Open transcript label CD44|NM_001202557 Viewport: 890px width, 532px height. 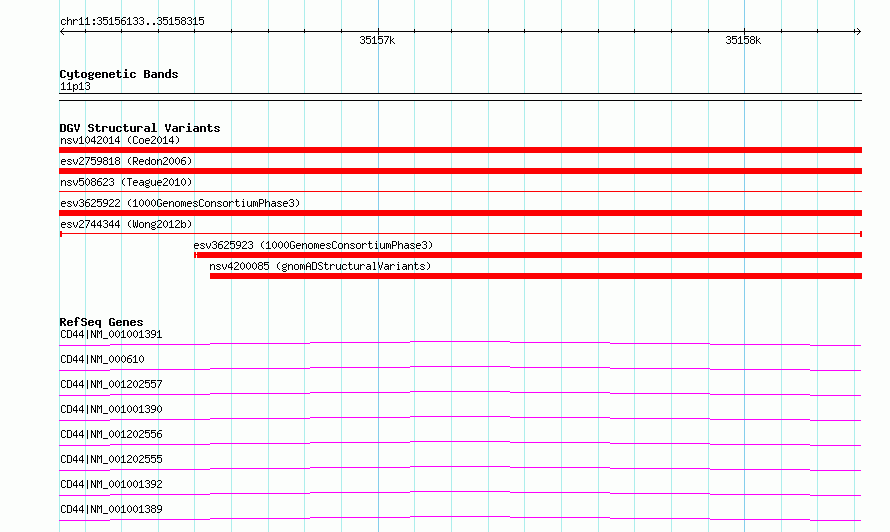click(x=111, y=384)
